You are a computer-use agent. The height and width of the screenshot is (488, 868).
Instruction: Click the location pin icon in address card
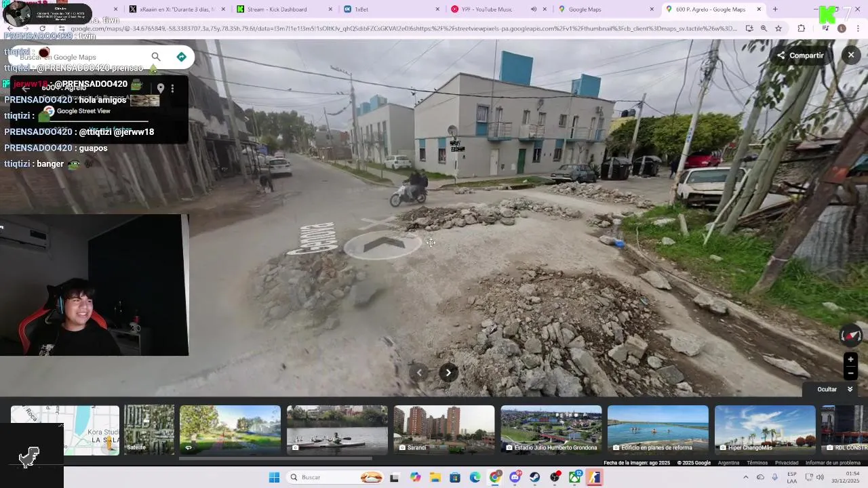161,88
